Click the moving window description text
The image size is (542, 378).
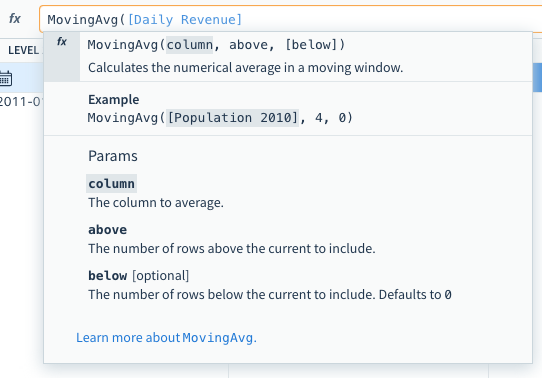click(245, 68)
